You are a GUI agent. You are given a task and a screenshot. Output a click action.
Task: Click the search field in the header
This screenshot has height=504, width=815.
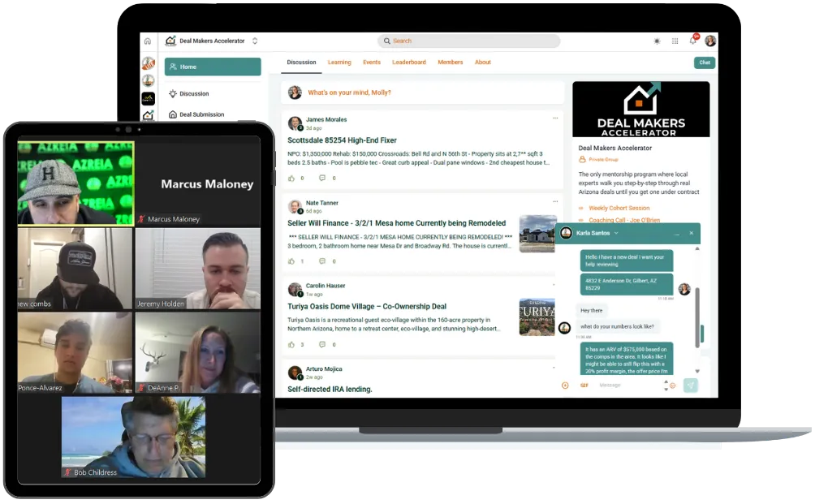(x=469, y=41)
